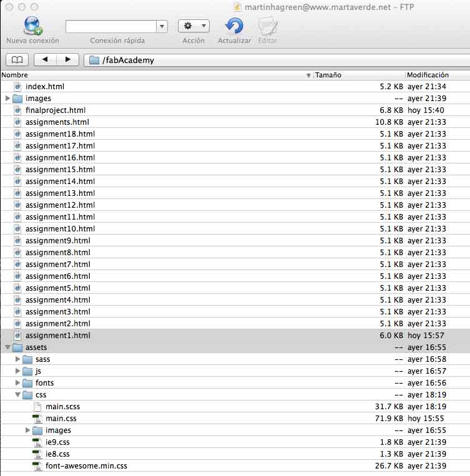Click the 10.8 KB size of assignments.html
Image resolution: width=470 pixels, height=476 pixels.
[389, 122]
